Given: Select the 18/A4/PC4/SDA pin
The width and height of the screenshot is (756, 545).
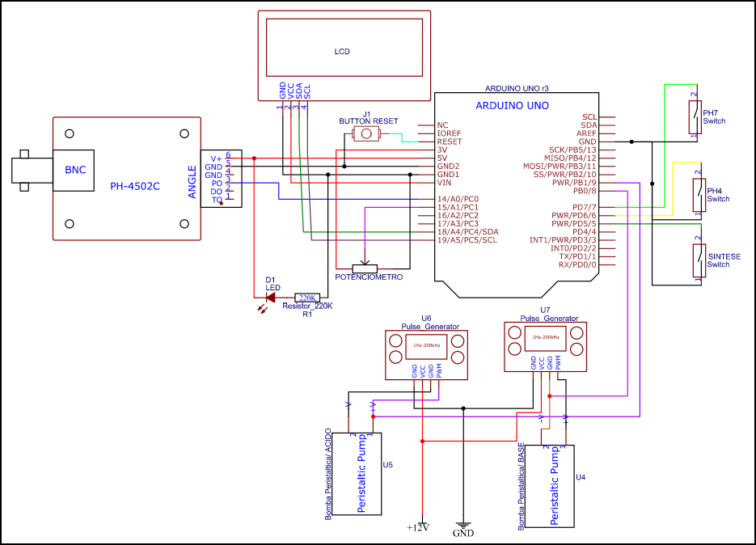Looking at the screenshot, I should coord(467,232).
